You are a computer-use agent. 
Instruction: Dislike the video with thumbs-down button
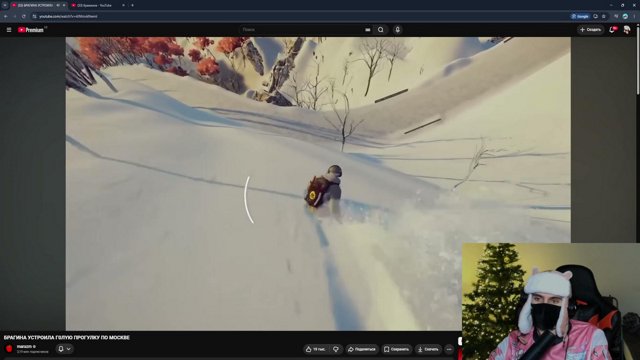point(336,349)
